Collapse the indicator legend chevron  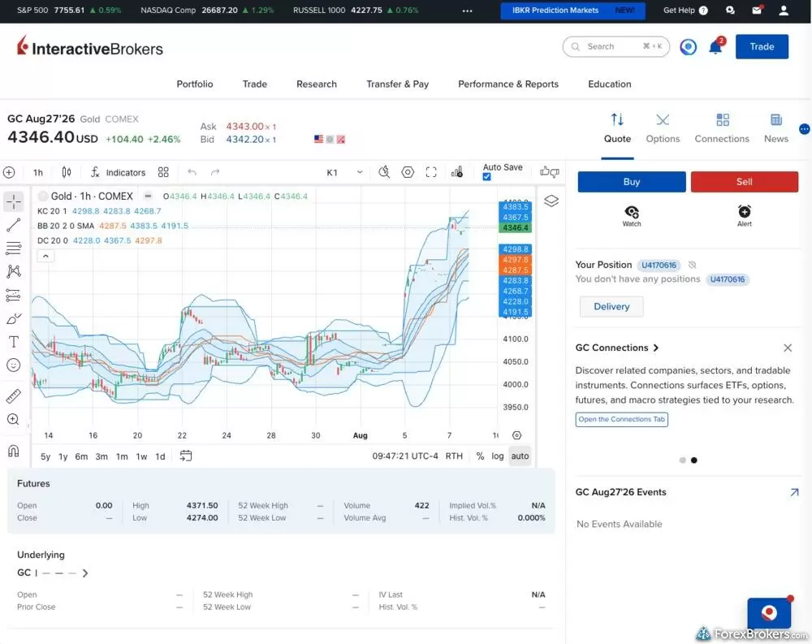[x=45, y=256]
